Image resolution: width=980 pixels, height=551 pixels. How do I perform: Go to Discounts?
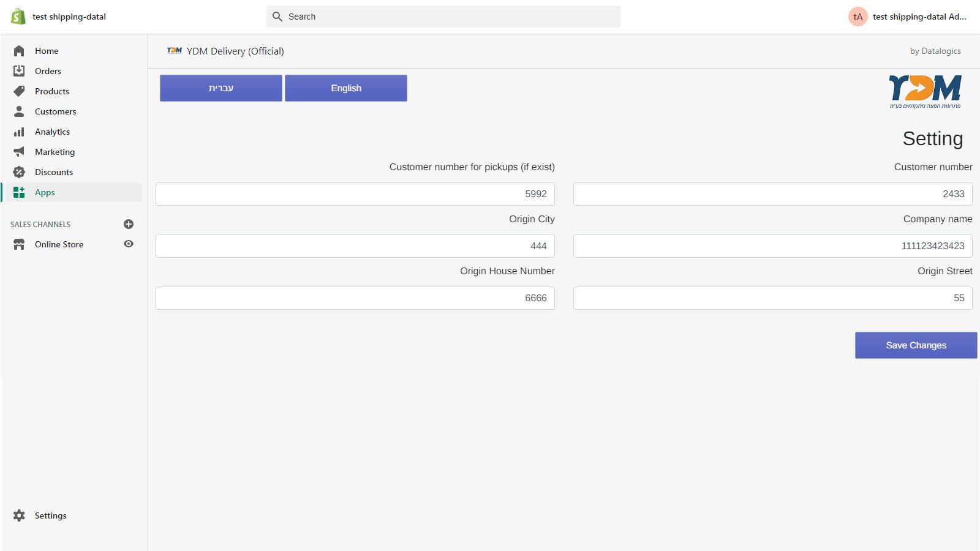click(53, 172)
